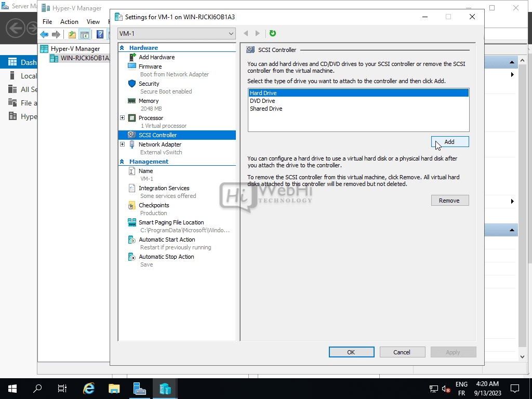Click the muted volume icon in the system tray

pos(446,389)
